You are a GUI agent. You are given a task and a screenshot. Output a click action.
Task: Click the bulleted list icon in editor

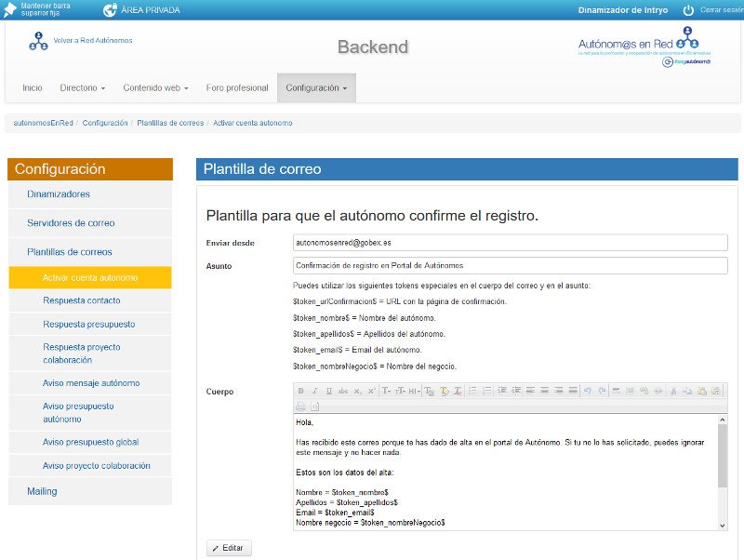(x=472, y=392)
